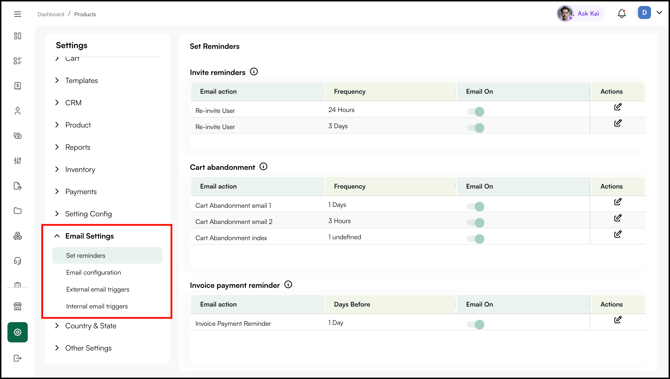Edit Cart Abandonment email 2 row

[x=617, y=218]
